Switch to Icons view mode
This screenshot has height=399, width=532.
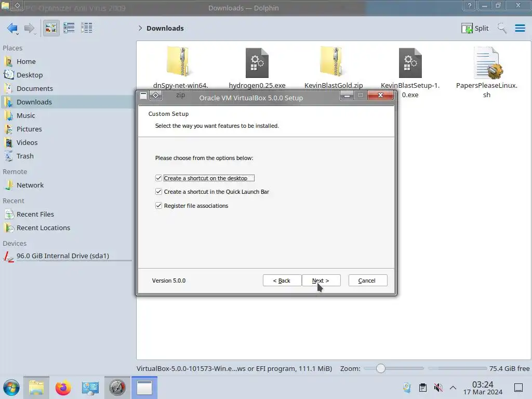tap(51, 28)
